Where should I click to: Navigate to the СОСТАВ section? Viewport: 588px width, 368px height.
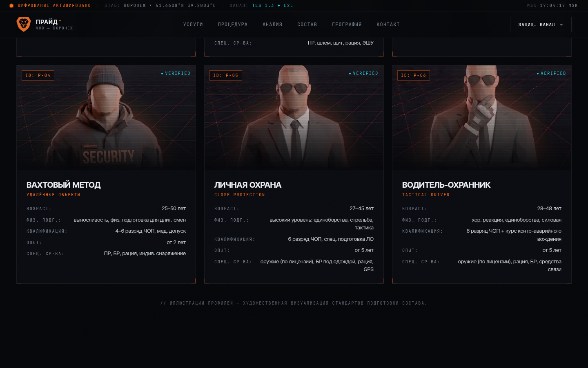(307, 25)
